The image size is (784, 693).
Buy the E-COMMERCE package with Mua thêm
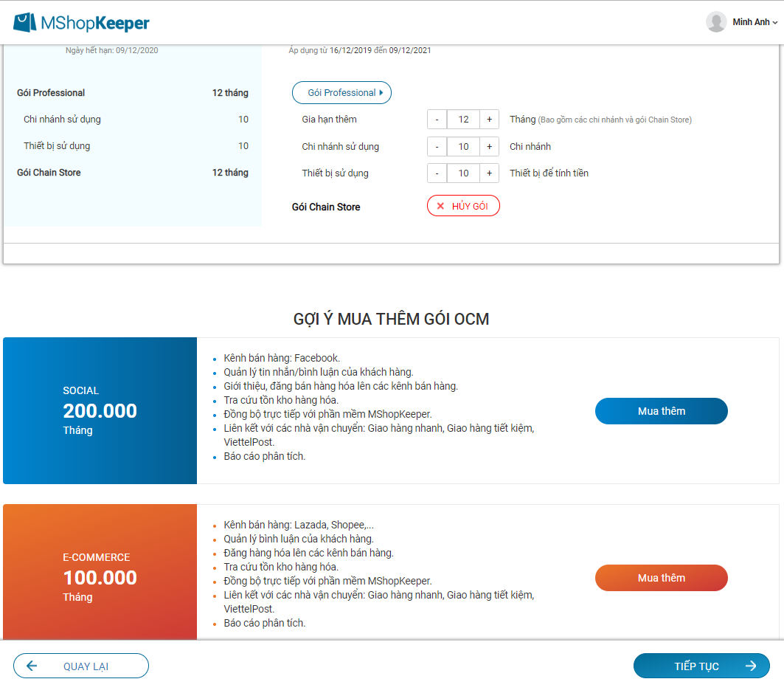click(x=661, y=578)
